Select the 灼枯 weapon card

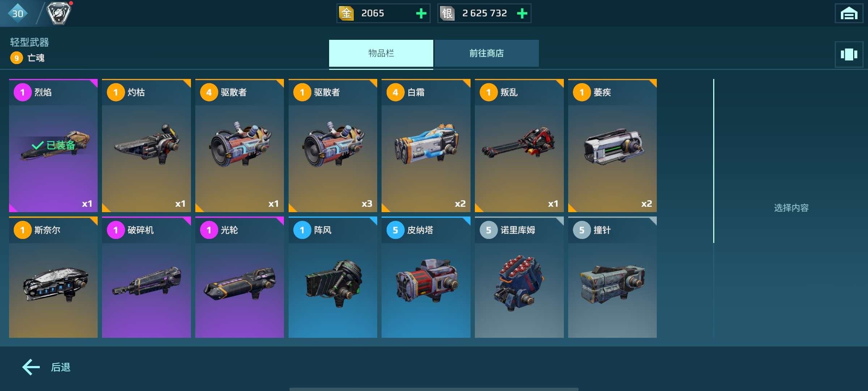pyautogui.click(x=146, y=146)
